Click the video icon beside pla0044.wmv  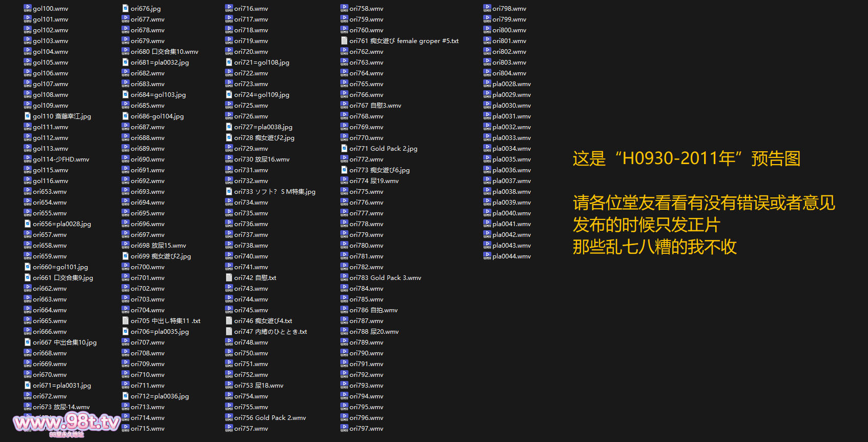(487, 256)
